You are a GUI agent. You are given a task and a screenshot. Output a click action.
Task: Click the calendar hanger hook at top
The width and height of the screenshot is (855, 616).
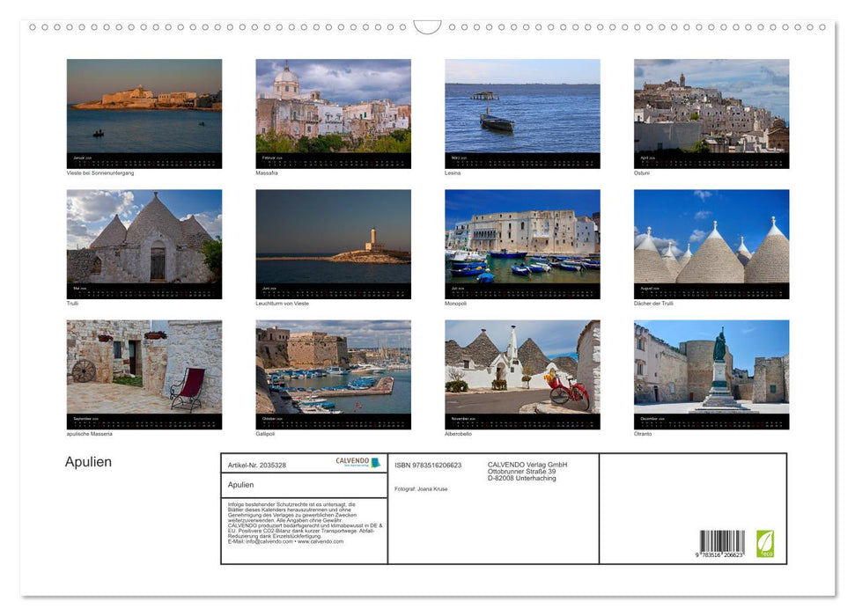pyautogui.click(x=427, y=27)
